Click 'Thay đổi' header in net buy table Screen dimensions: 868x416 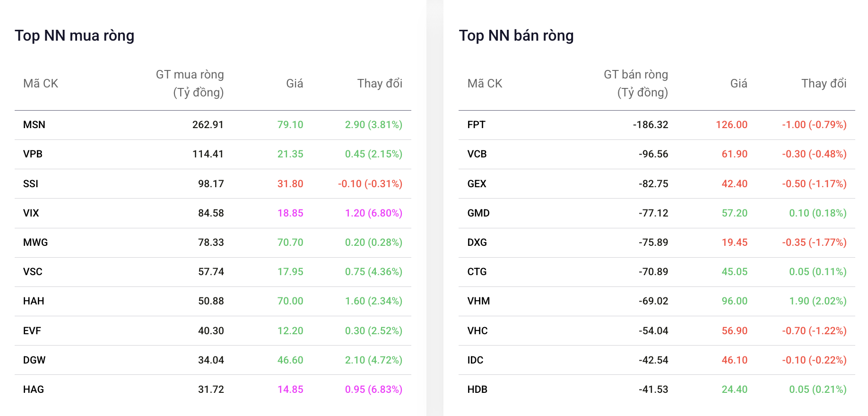pyautogui.click(x=380, y=84)
